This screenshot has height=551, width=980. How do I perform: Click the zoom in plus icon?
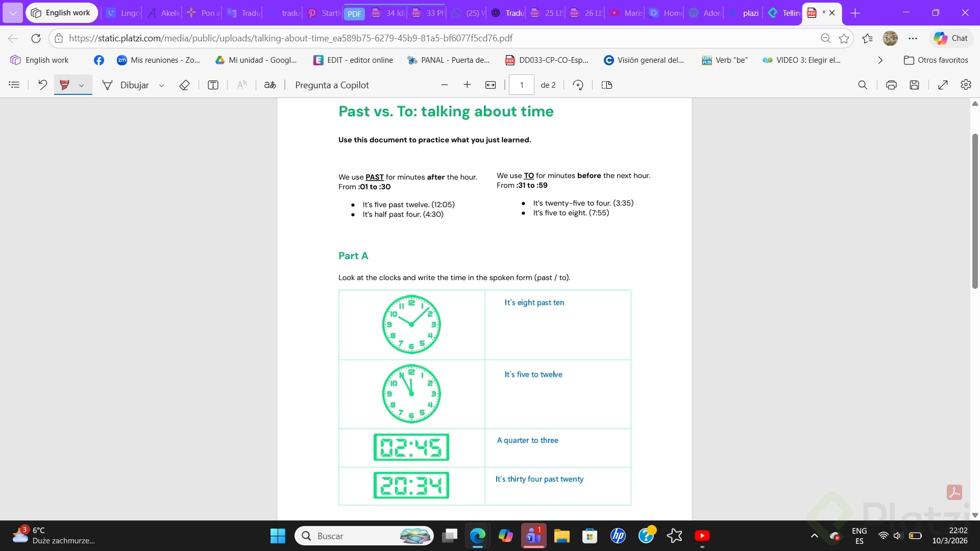(x=467, y=85)
